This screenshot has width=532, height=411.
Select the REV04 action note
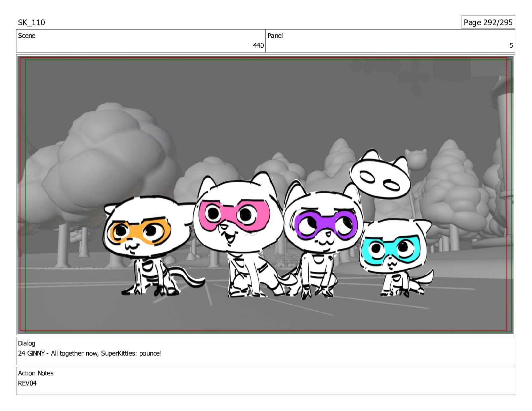pos(27,383)
